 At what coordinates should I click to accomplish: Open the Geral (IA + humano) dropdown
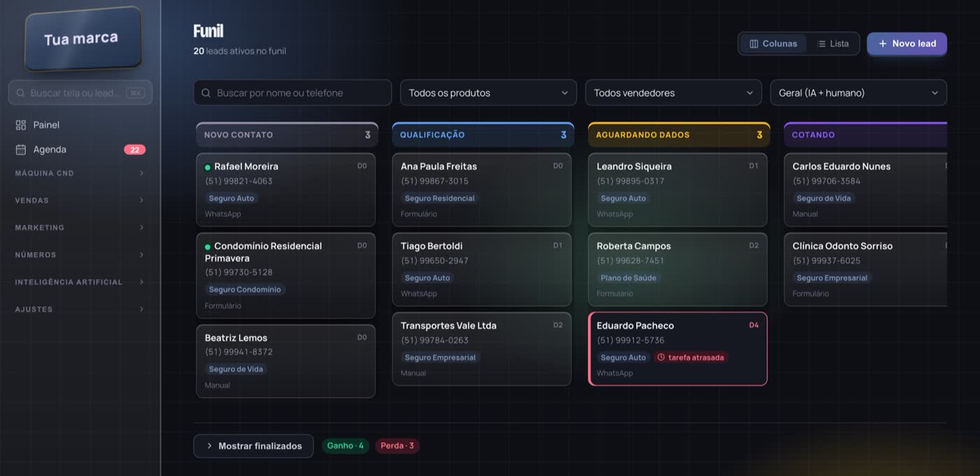[858, 92]
